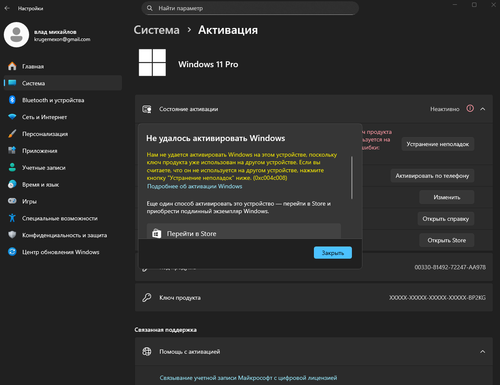Open "Время и язык" section
The height and width of the screenshot is (385, 500).
63,184
